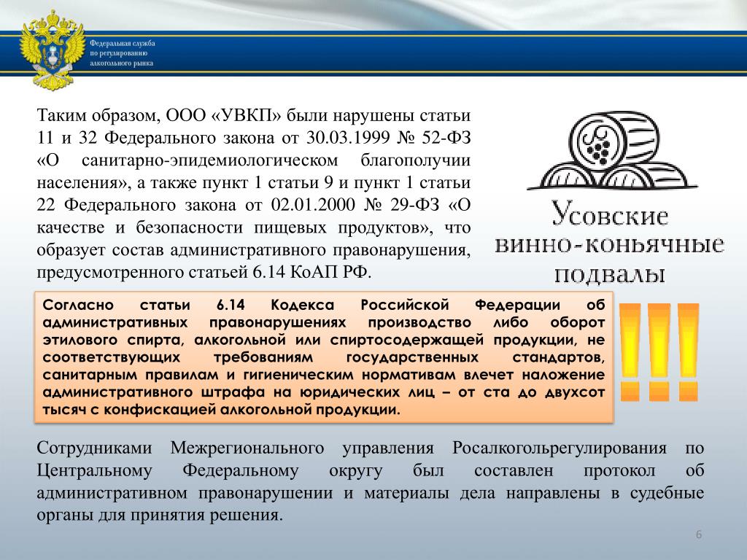Click the text 'предусмотренного статьей 6.14 КоАП РФ.'

tap(204, 272)
